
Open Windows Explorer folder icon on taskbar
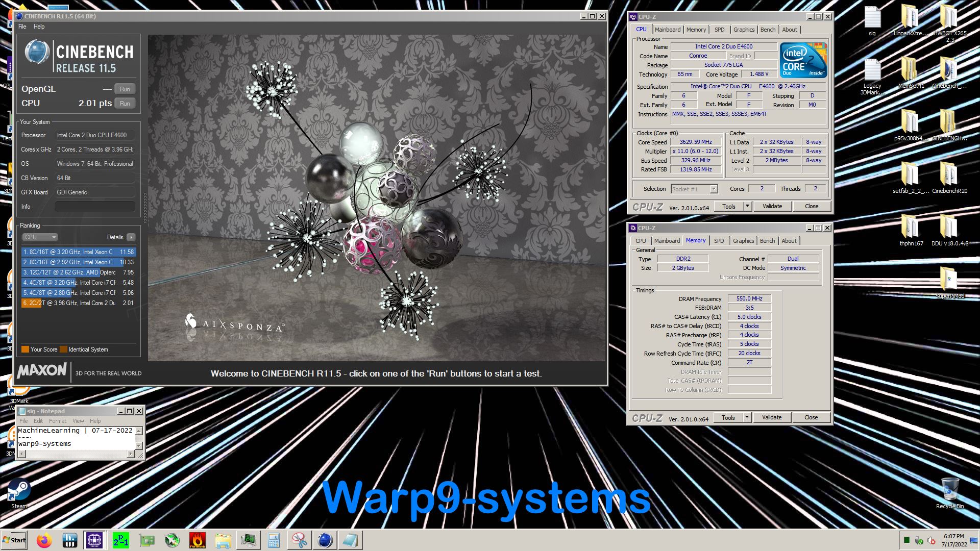tap(223, 540)
